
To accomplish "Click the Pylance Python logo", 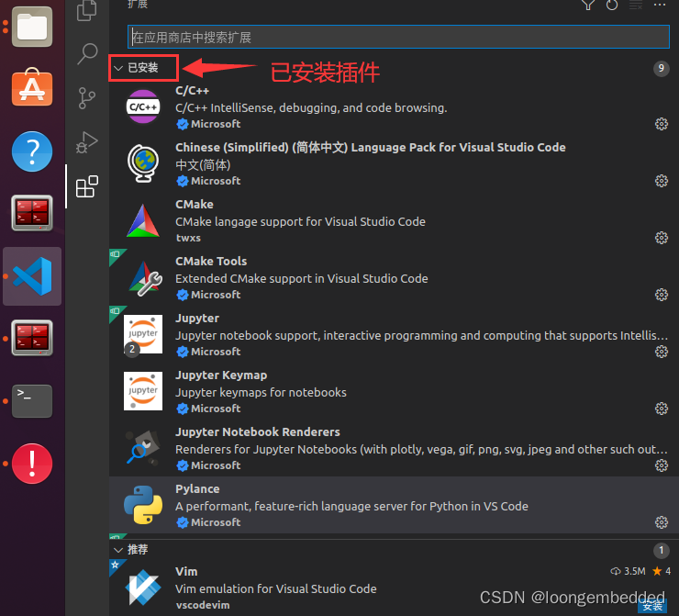I will point(143,505).
